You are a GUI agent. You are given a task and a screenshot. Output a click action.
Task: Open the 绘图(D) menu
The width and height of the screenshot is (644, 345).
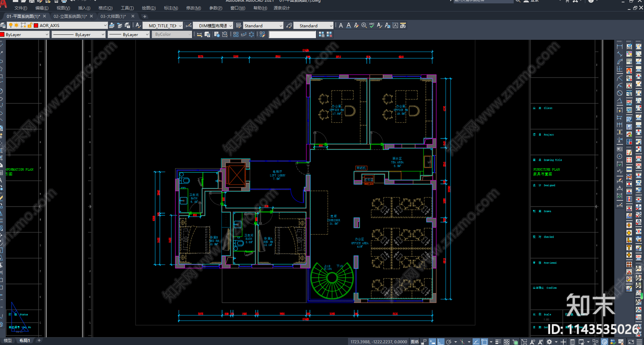(x=149, y=8)
